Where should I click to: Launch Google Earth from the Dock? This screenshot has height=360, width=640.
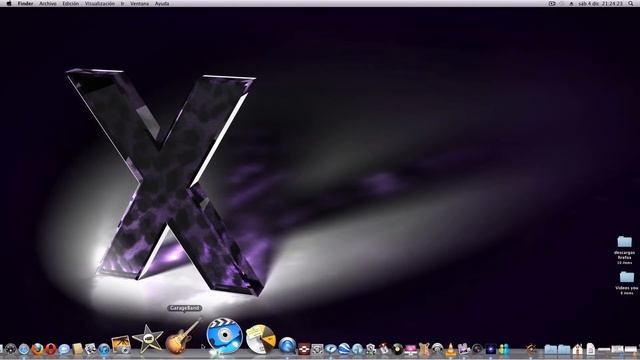coord(344,349)
